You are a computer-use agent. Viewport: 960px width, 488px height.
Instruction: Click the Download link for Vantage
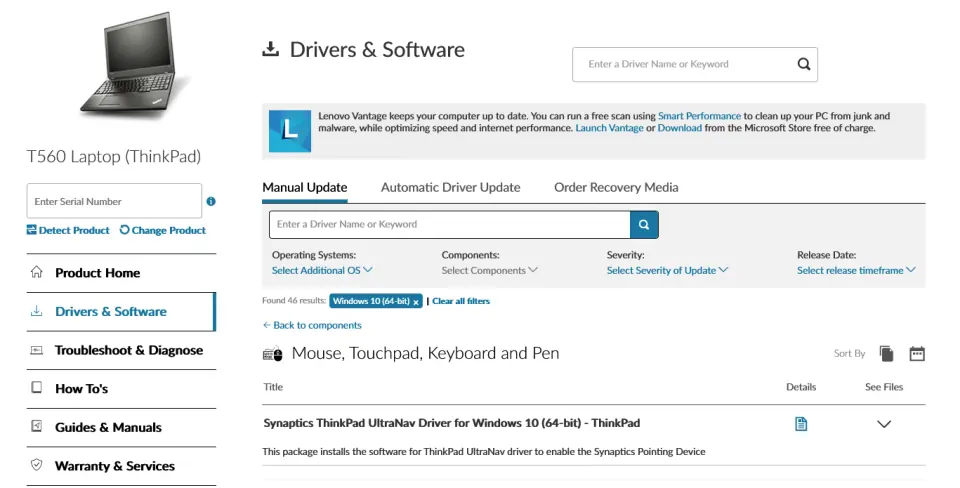(680, 128)
